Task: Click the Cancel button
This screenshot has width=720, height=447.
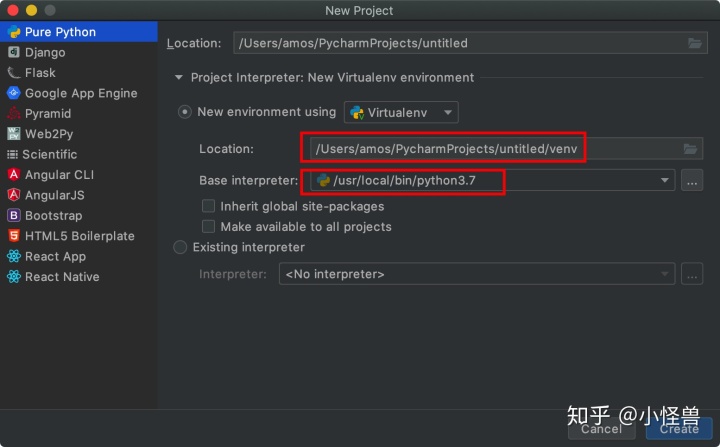Action: [x=602, y=429]
